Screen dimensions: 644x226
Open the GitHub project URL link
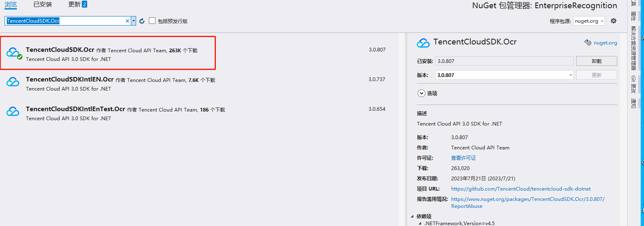coord(521,189)
